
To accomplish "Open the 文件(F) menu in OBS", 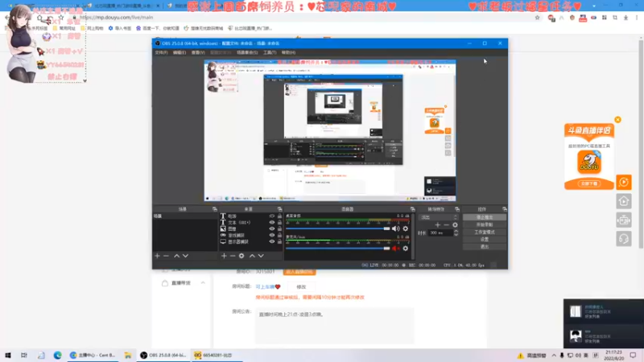I will [x=162, y=52].
